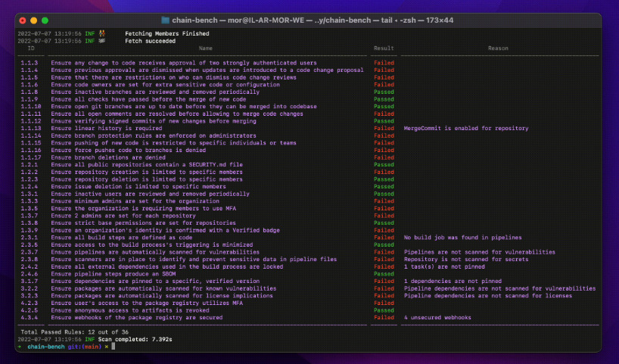Click 'Ensure linear history is required'

click(x=106, y=129)
